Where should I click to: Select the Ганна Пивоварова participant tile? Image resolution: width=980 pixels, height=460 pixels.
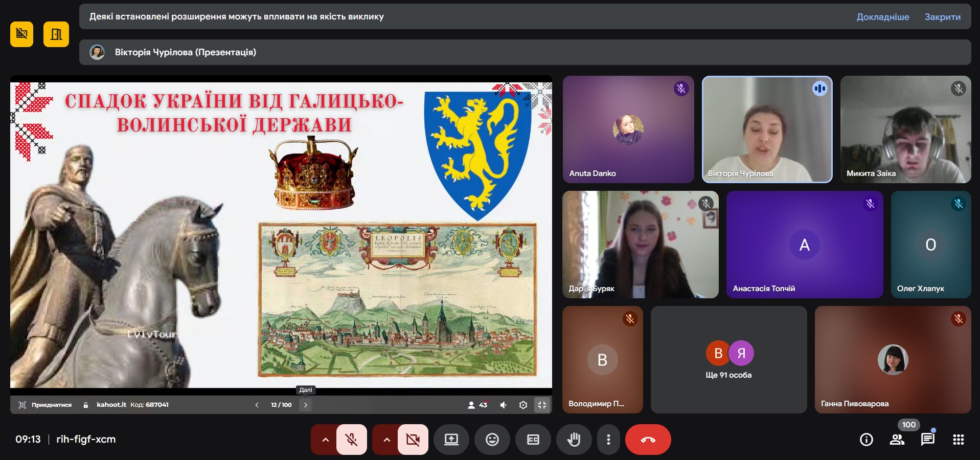click(893, 360)
